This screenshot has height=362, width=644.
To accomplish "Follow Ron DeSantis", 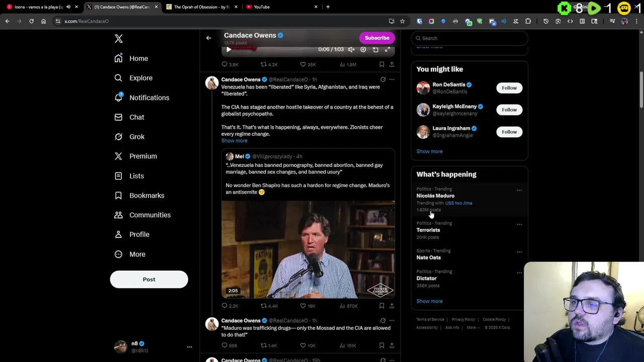I will pos(509,88).
